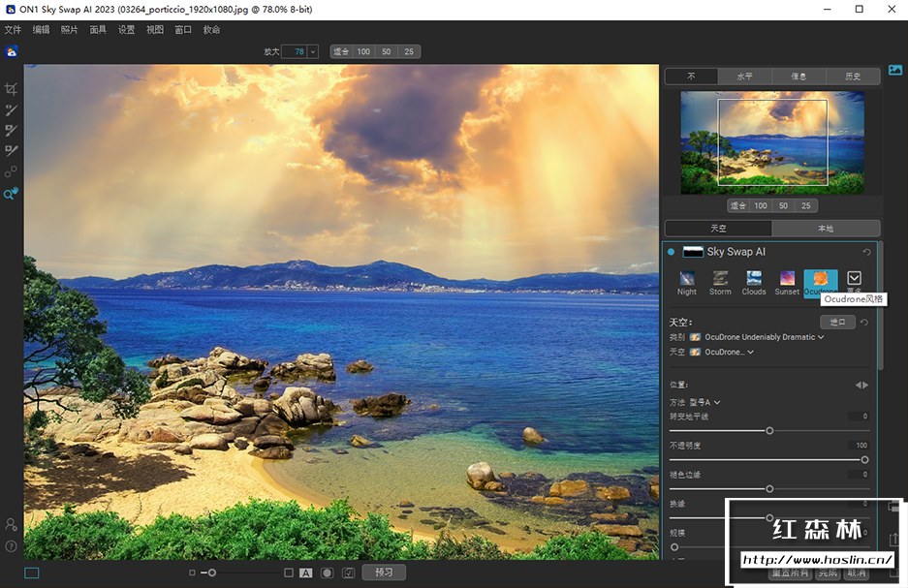
Task: Toggle the Sky Swap AI enable dot
Action: click(671, 252)
